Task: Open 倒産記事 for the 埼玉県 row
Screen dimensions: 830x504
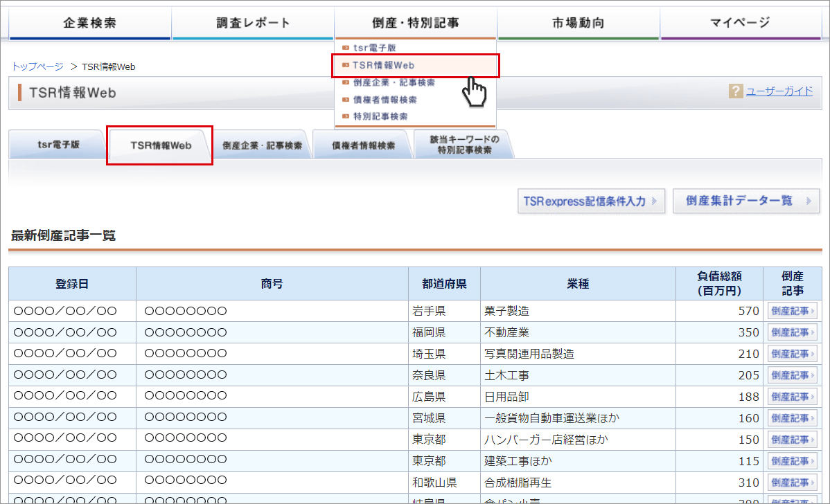Action: click(792, 354)
